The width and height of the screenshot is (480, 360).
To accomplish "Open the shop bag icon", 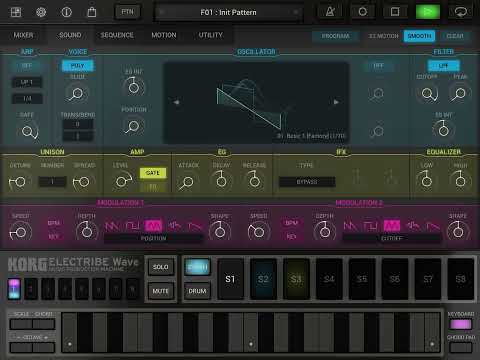I will click(x=92, y=12).
